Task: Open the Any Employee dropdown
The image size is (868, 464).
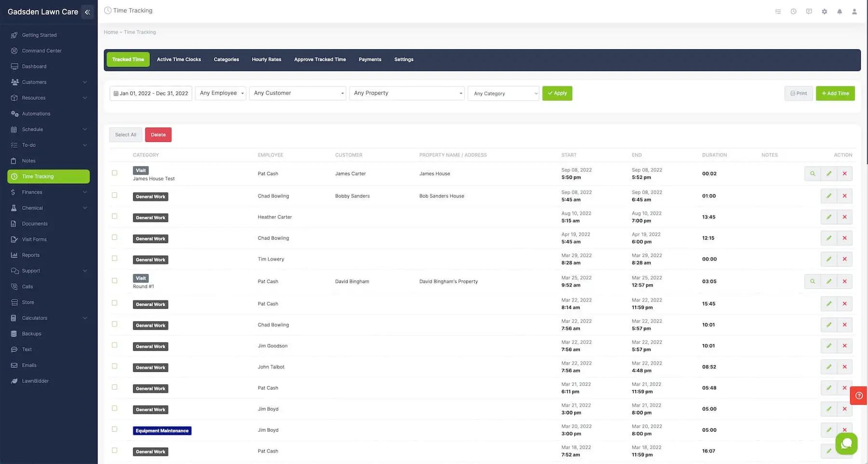Action: point(221,93)
